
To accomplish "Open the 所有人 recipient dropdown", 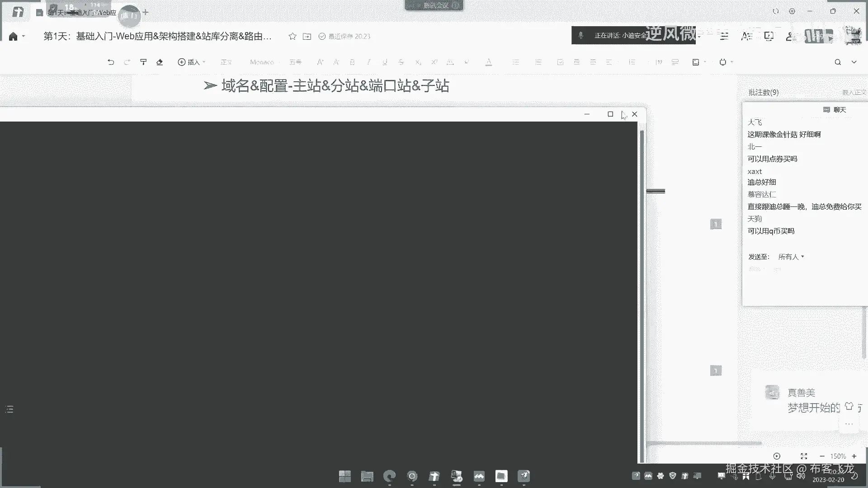I will (791, 257).
